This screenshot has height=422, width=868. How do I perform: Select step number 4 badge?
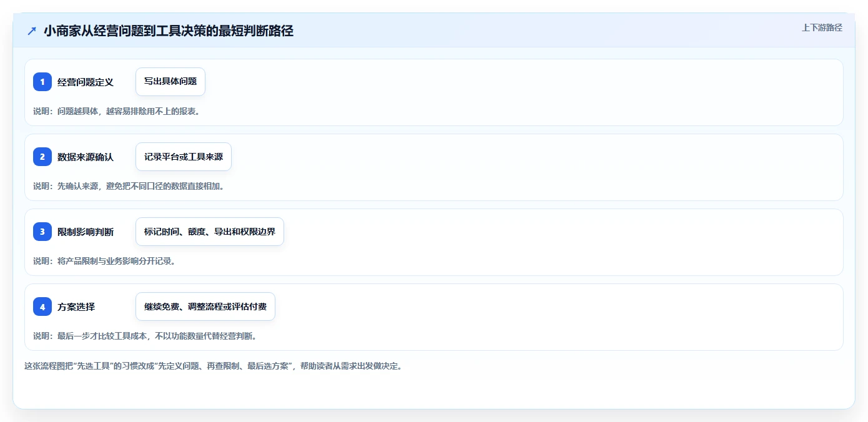[x=42, y=307]
